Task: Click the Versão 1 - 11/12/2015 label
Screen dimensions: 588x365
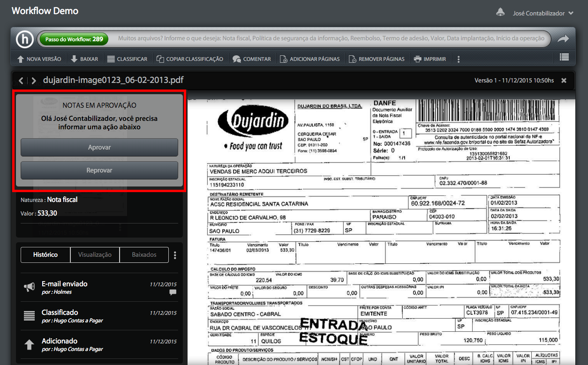Action: click(514, 81)
